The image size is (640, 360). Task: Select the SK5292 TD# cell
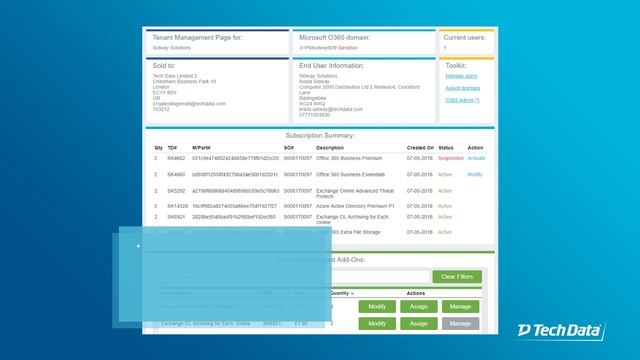[176, 191]
